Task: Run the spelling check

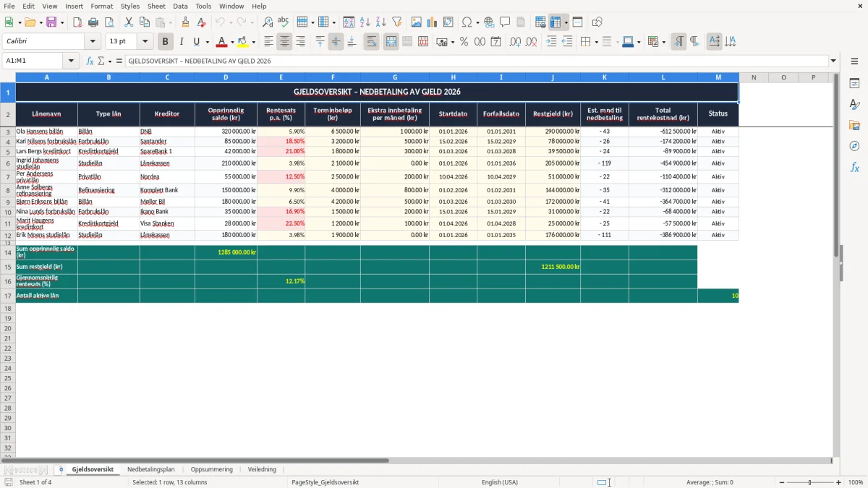Action: click(x=284, y=22)
